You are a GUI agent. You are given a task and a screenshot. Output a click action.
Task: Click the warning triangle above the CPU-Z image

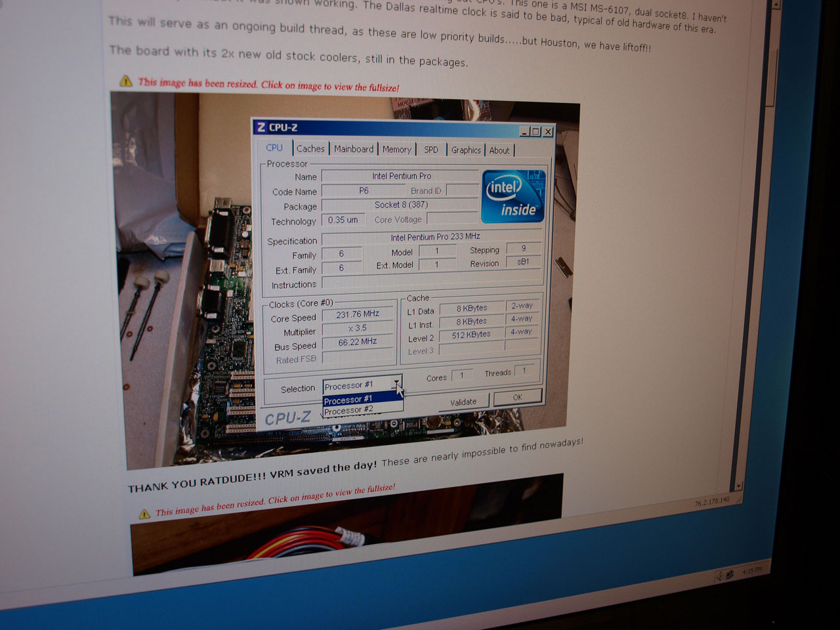point(126,81)
